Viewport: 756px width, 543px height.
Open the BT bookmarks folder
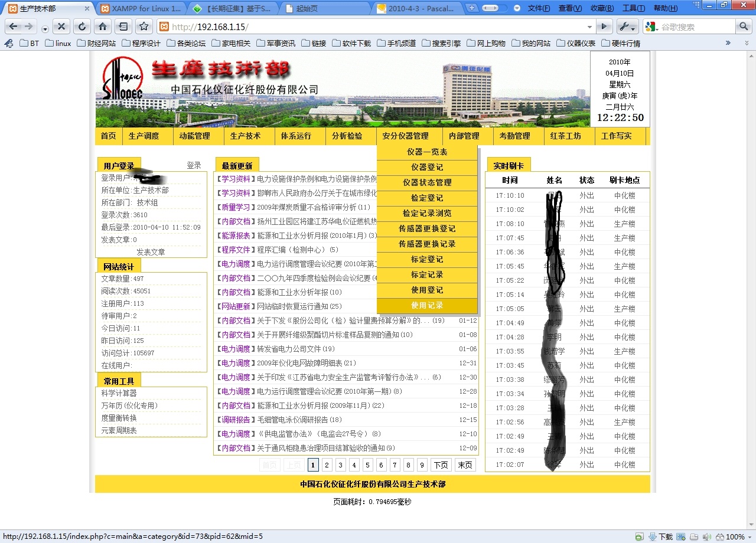coord(30,43)
